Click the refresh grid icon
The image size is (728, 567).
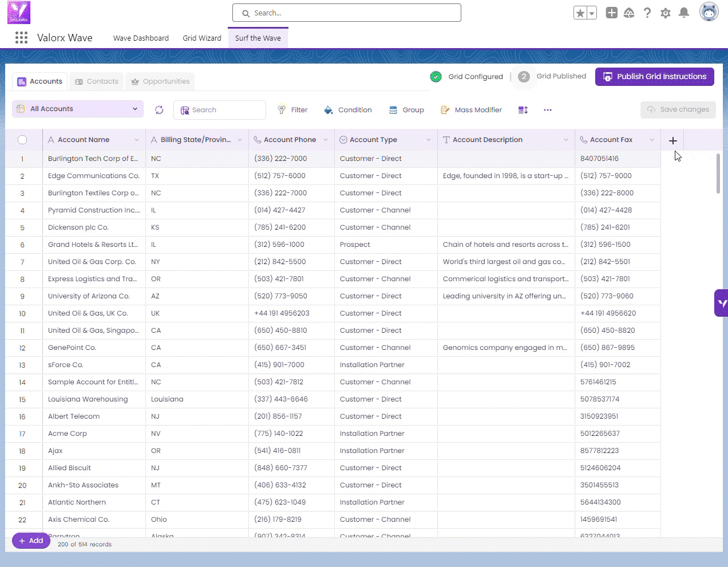[x=159, y=110]
